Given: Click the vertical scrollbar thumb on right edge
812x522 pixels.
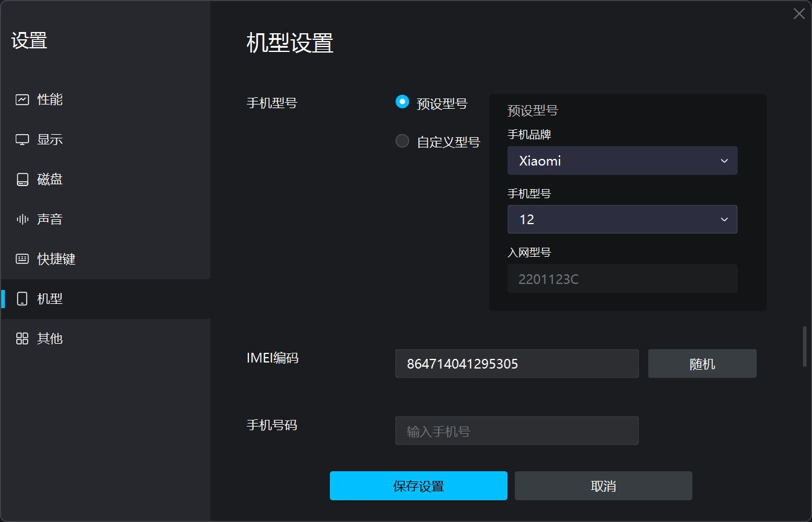Looking at the screenshot, I should pos(804,347).
